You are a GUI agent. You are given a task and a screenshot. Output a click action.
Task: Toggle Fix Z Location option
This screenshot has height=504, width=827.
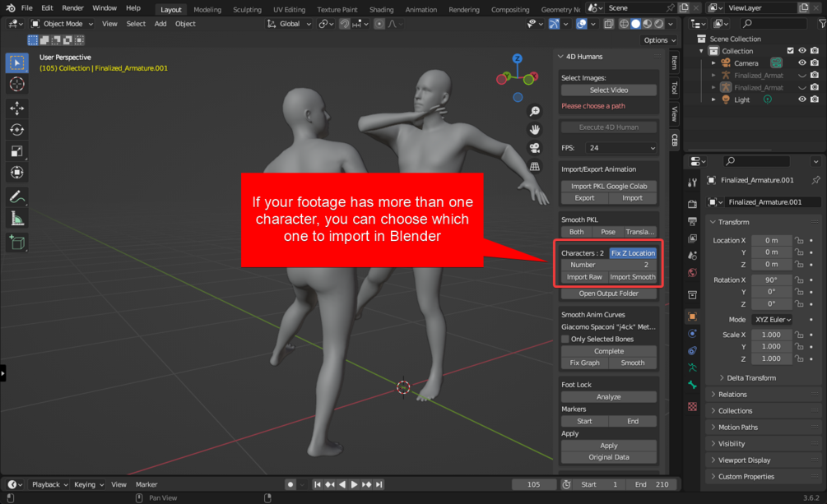coord(633,253)
